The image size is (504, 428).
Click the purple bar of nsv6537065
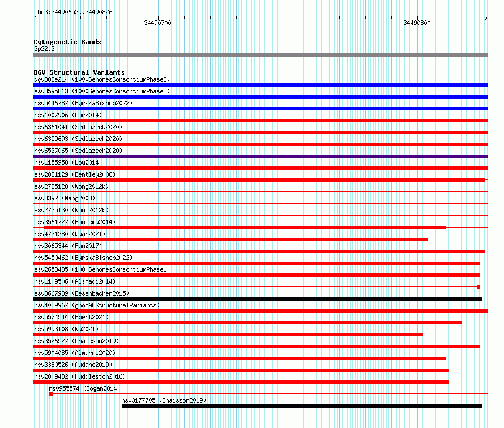click(260, 156)
